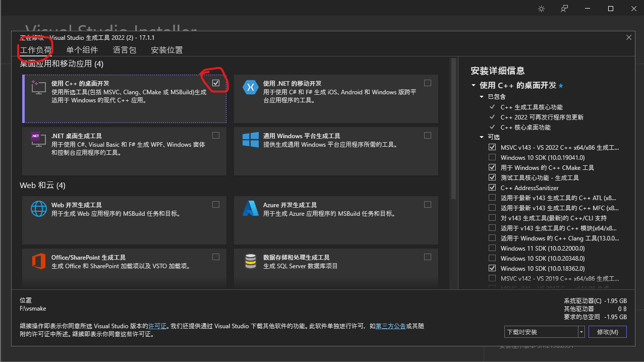Check the C++ 模块 for v143 option
This screenshot has width=644, height=362.
[x=492, y=228]
